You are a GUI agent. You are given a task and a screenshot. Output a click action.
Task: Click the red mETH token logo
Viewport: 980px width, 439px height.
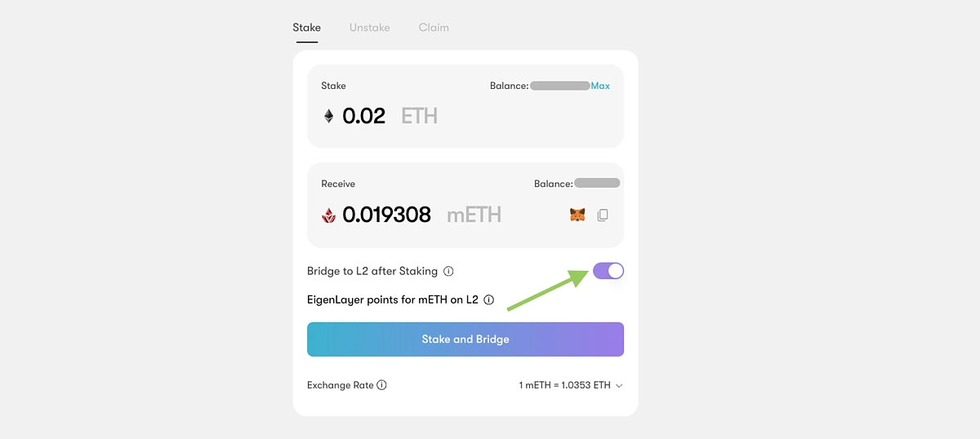pos(328,215)
